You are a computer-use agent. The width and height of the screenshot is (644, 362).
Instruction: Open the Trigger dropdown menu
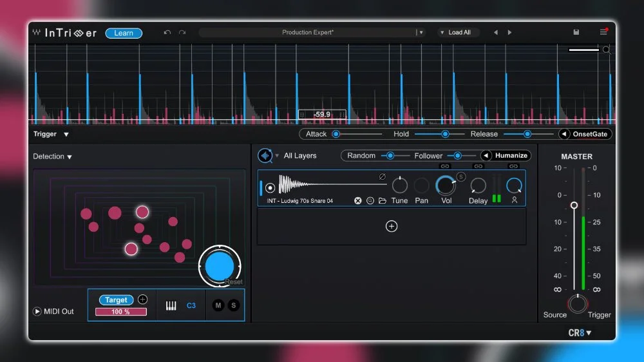(66, 135)
